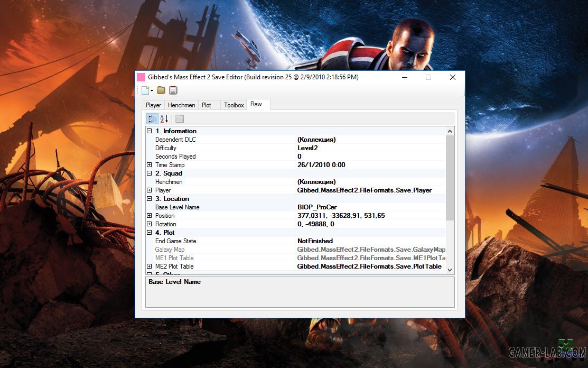Image resolution: width=588 pixels, height=368 pixels.
Task: Select the Difficulty property label
Action: (166, 148)
